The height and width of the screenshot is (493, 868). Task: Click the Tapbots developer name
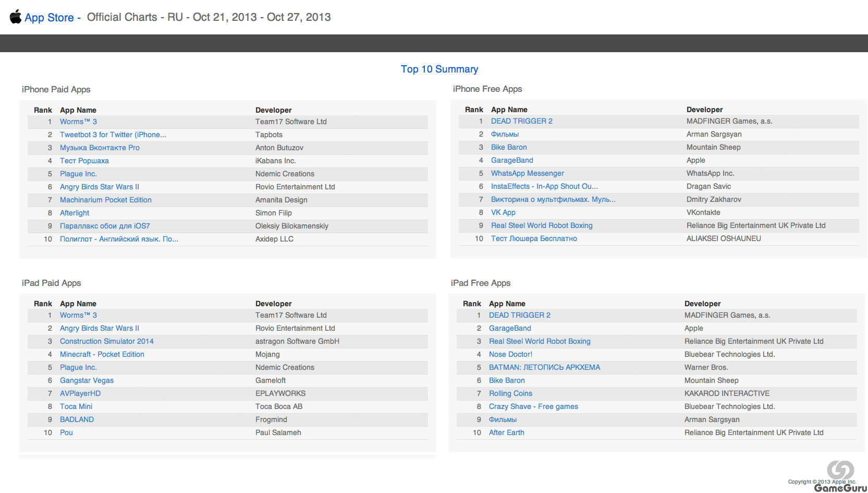pos(269,135)
